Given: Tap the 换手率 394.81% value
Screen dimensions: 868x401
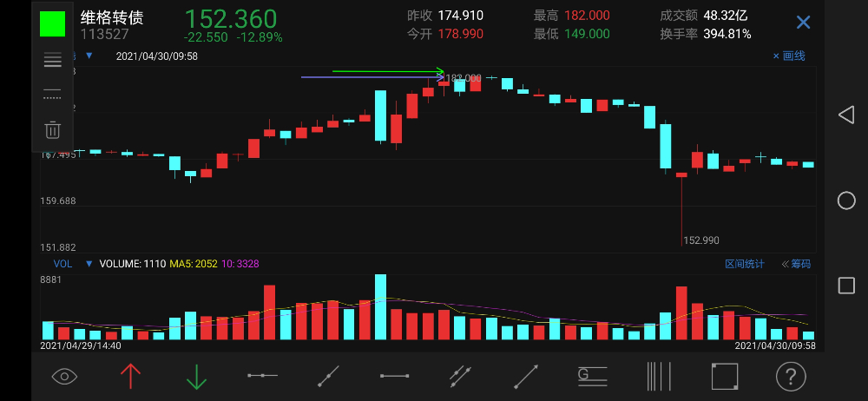Looking at the screenshot, I should [727, 35].
